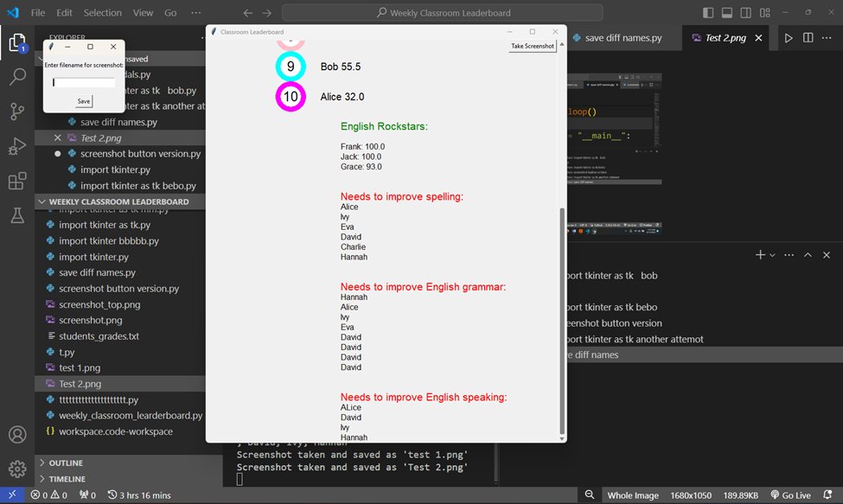Open t.py in explorer

[67, 352]
